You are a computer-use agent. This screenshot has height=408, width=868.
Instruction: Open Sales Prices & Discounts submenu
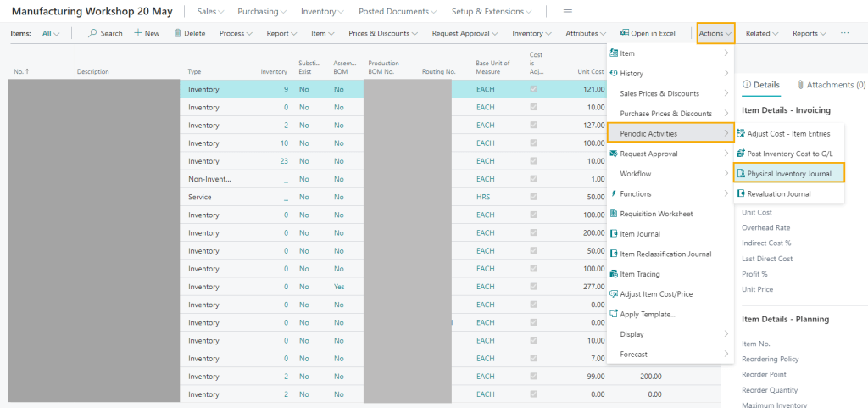pos(670,93)
